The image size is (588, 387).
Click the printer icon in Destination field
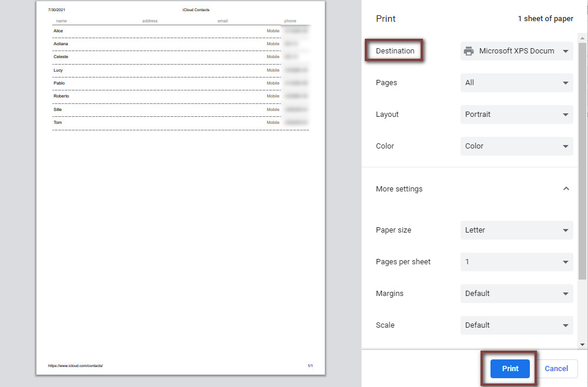(469, 51)
